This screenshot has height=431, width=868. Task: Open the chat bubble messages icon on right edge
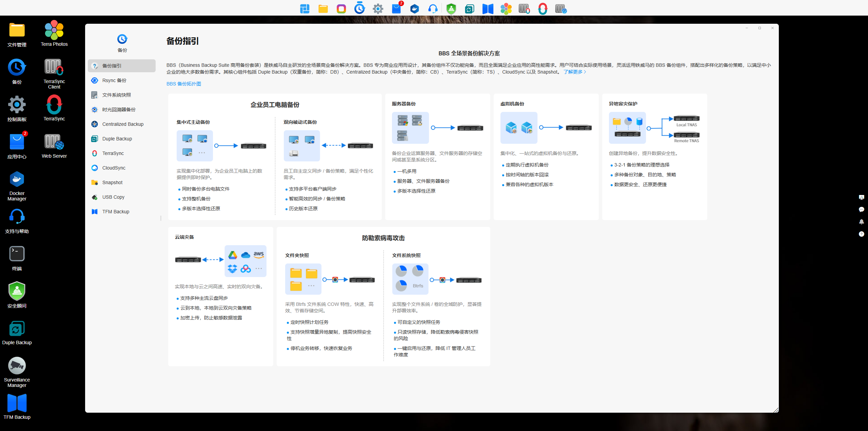tap(861, 209)
